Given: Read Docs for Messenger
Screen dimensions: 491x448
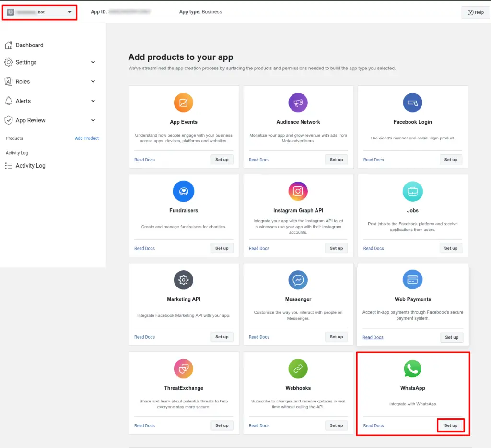Looking at the screenshot, I should (259, 337).
